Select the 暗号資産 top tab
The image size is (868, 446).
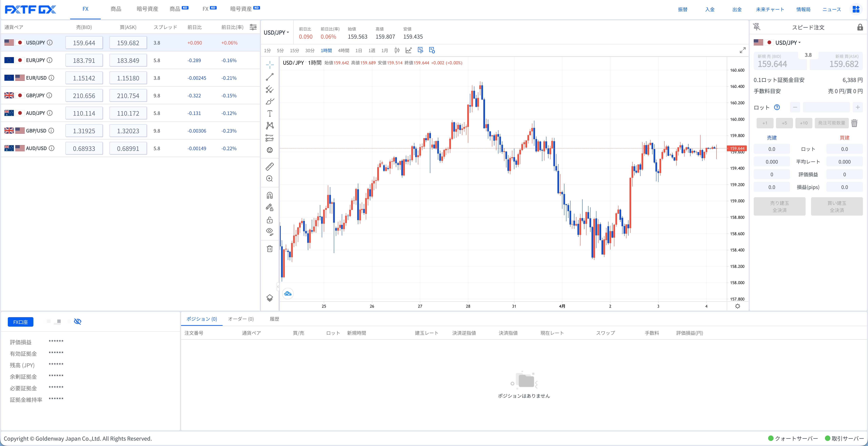[147, 9]
